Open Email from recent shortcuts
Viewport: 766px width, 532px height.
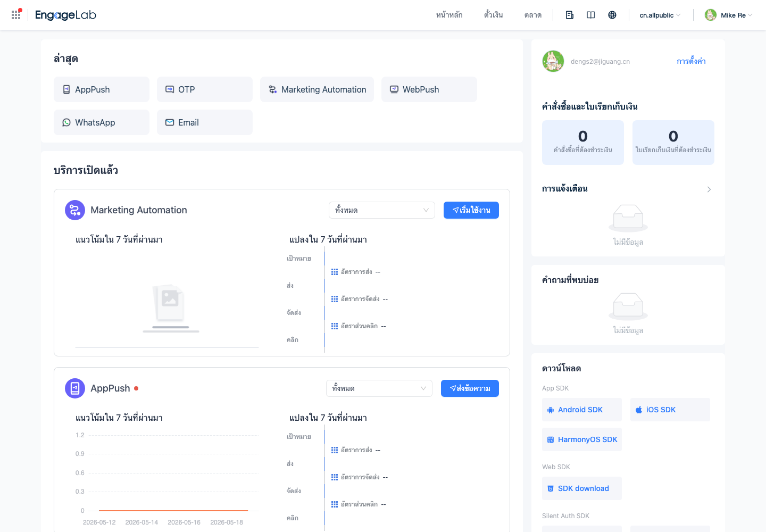click(205, 122)
